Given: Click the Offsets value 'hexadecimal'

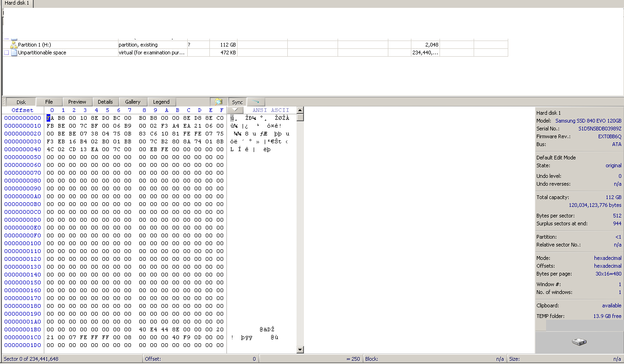Looking at the screenshot, I should (x=607, y=266).
